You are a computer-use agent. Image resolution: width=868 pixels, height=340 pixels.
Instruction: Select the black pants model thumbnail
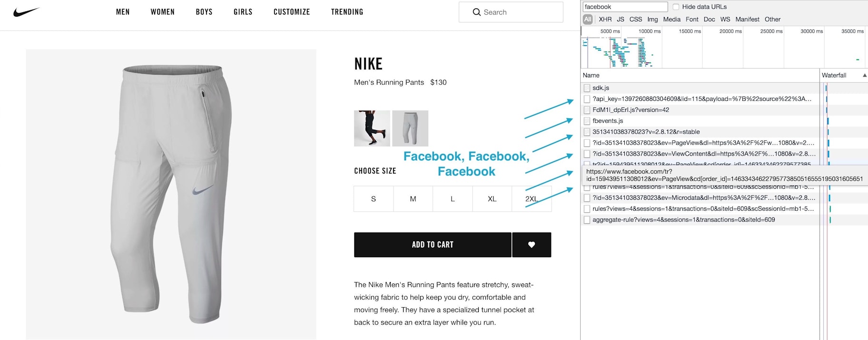[372, 128]
